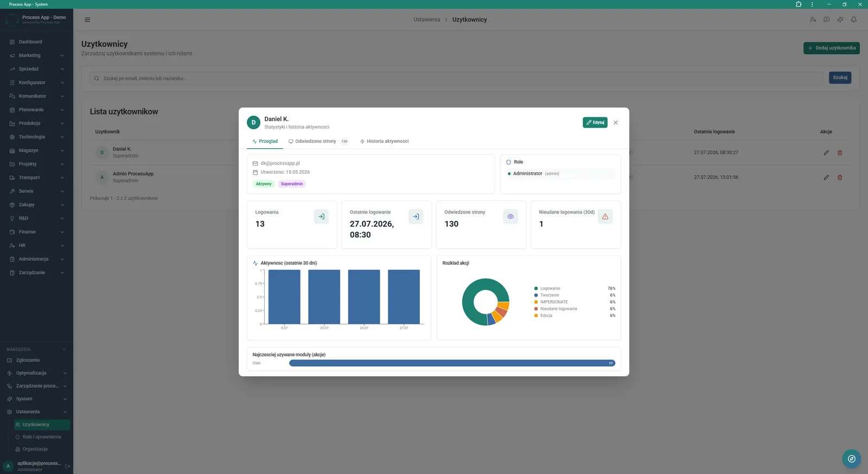Select Uzytkownicy submenu item
The height and width of the screenshot is (474, 868).
tap(42, 425)
